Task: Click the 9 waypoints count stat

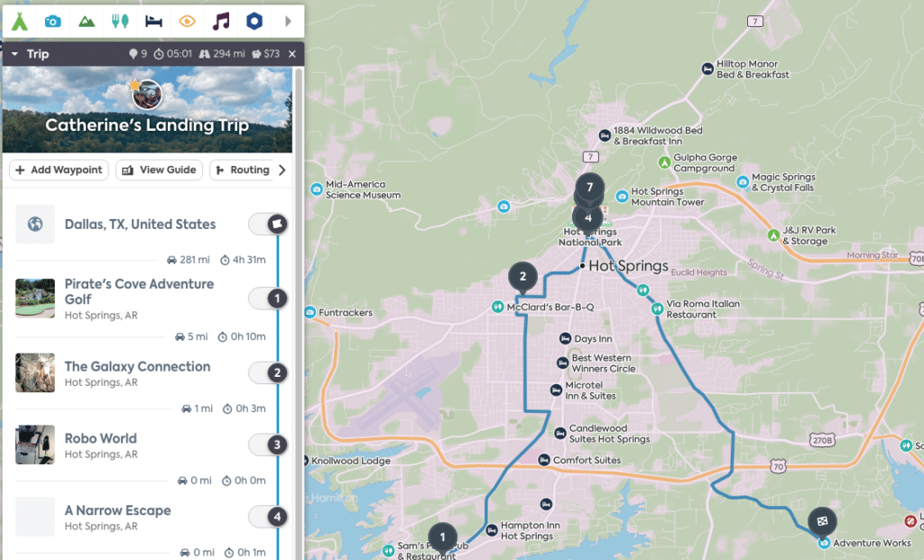Action: point(138,54)
